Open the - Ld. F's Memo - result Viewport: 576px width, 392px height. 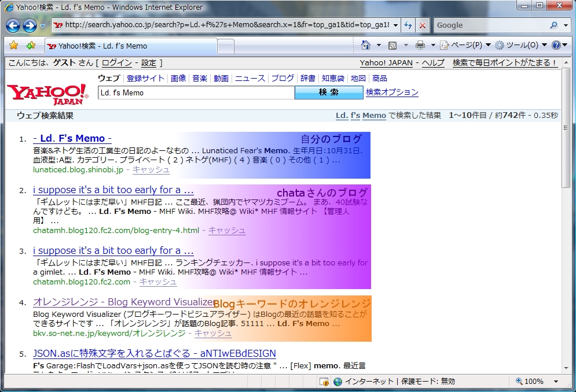(x=72, y=138)
